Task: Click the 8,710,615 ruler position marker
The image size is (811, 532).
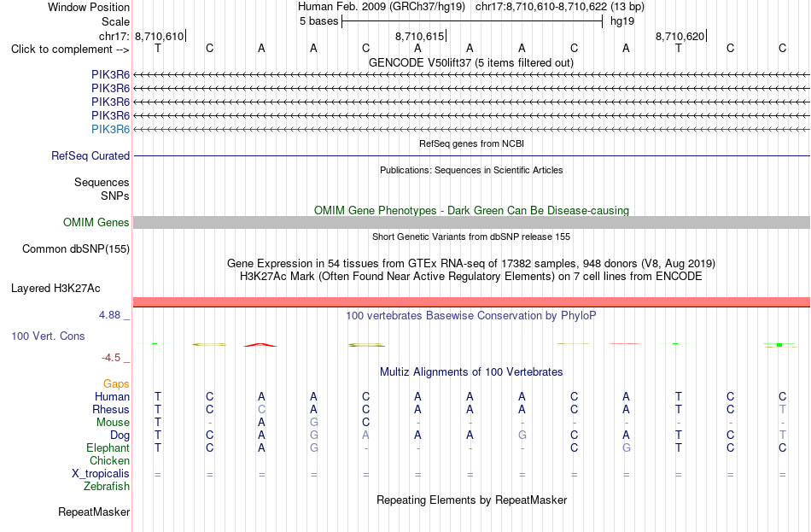Action: click(419, 36)
